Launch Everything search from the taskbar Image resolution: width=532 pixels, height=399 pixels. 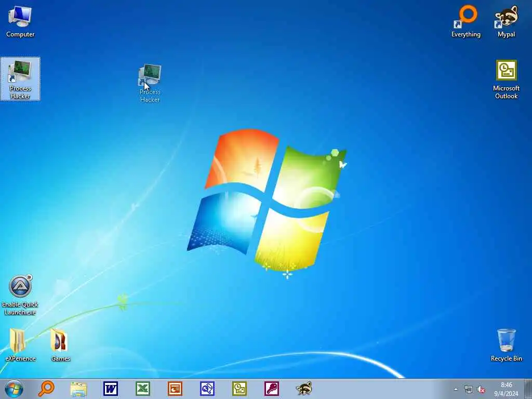click(46, 389)
